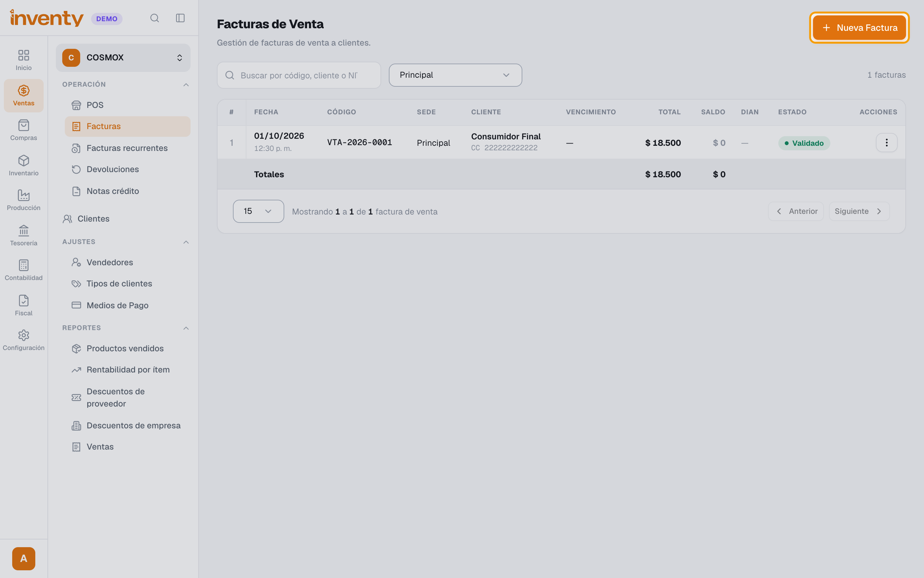The width and height of the screenshot is (924, 578).
Task: Click the inventy logo
Action: 47,18
